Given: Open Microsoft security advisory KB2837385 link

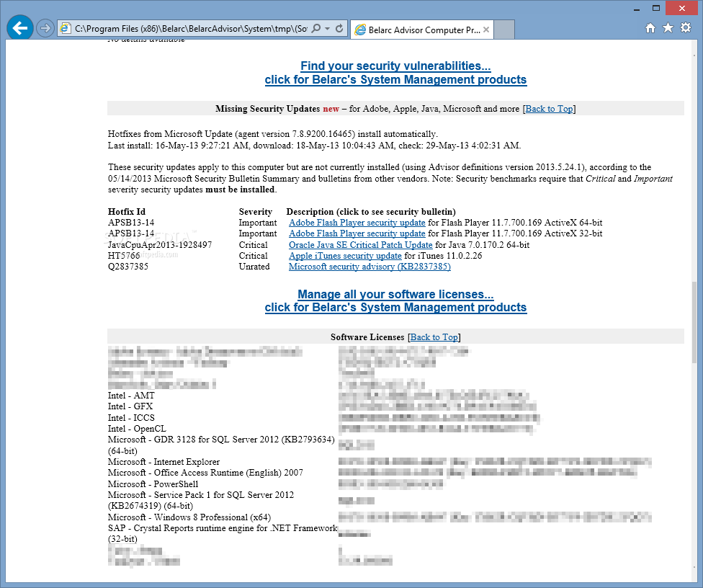Looking at the screenshot, I should [x=370, y=267].
